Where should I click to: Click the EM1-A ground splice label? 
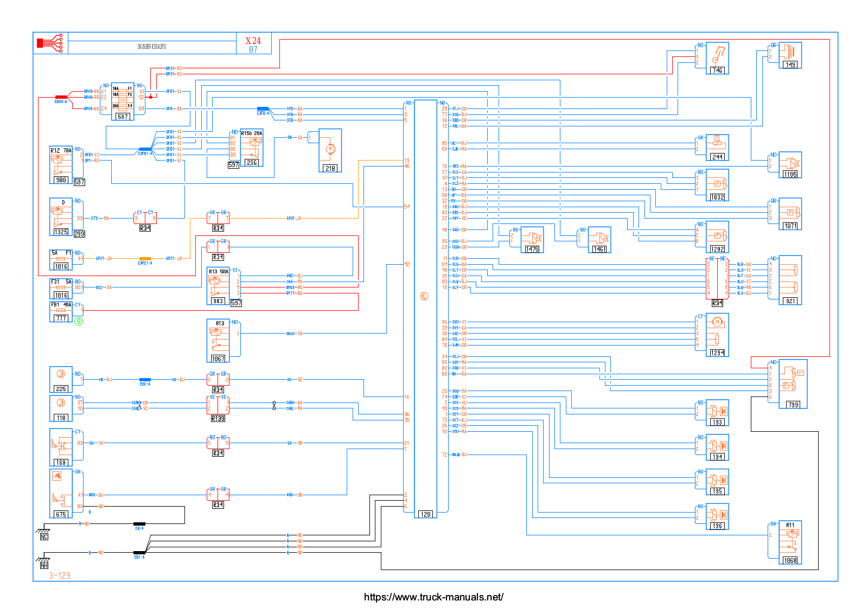point(139,557)
